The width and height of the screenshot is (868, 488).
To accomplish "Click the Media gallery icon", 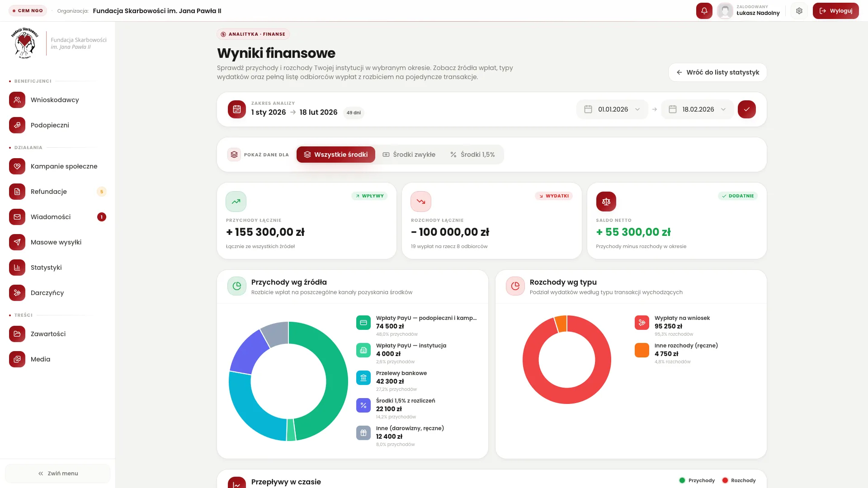I will point(17,359).
